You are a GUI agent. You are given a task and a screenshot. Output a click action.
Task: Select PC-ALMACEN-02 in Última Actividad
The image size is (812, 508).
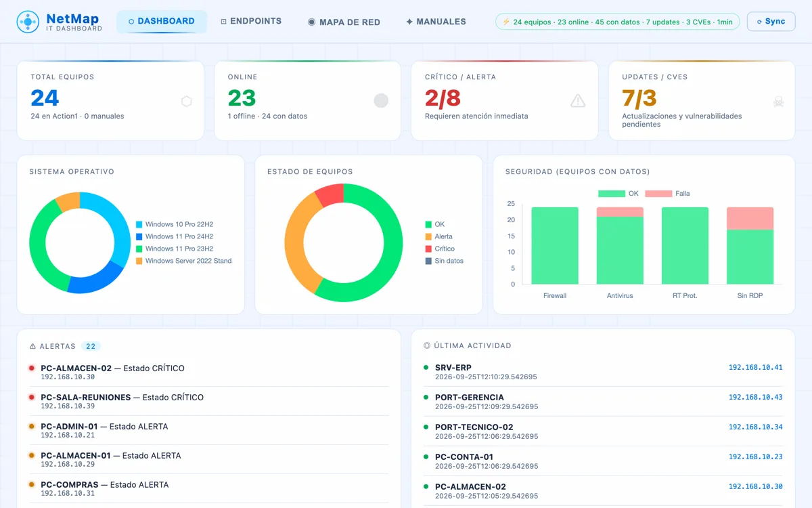(603, 491)
